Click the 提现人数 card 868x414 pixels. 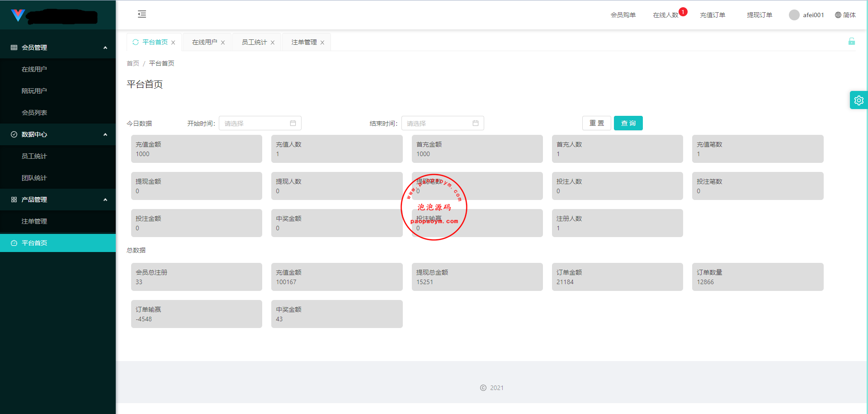[337, 186]
